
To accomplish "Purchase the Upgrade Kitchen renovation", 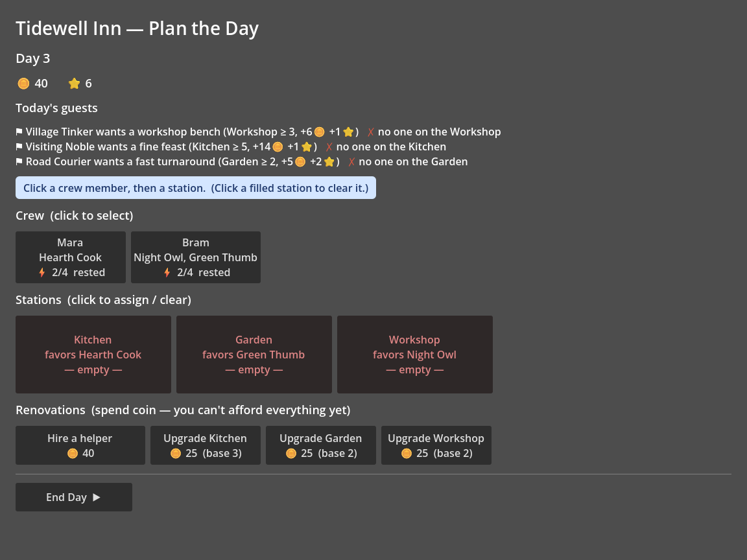I will coord(206,445).
